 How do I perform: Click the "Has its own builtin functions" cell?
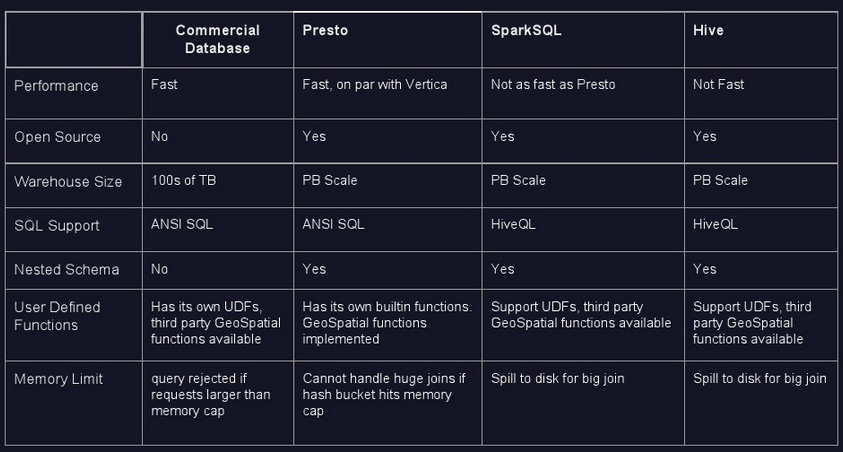387,323
